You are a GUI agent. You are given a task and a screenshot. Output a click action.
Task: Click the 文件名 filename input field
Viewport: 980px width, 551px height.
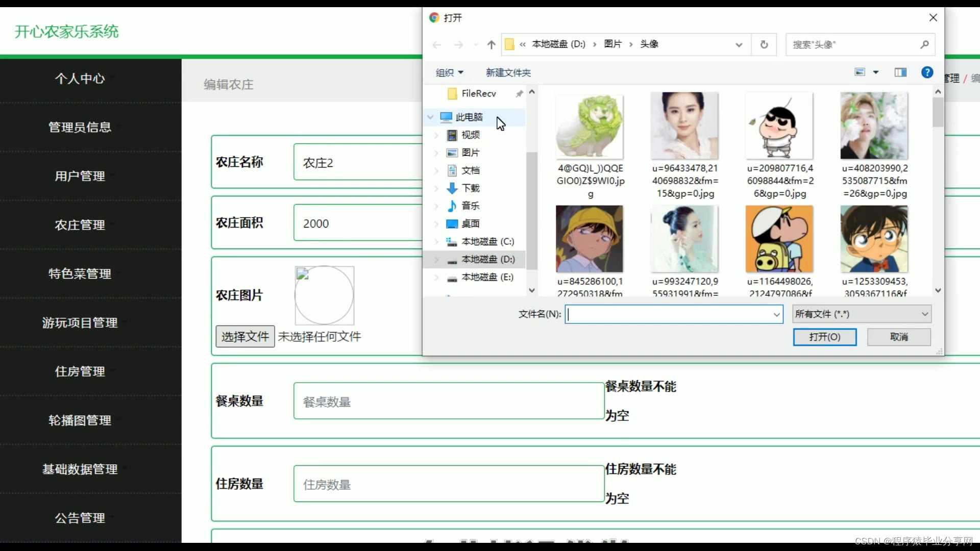pyautogui.click(x=669, y=314)
